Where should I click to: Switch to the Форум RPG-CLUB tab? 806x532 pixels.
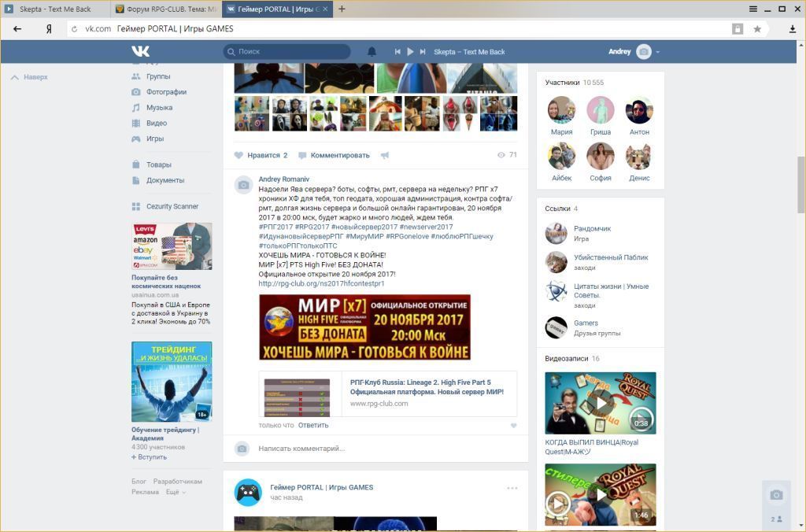point(165,9)
